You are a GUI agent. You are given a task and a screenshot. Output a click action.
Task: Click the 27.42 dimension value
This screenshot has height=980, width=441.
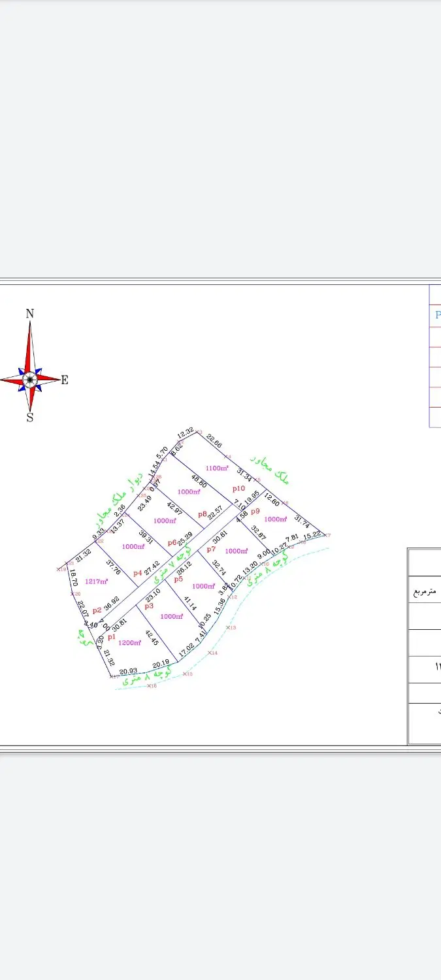151,568
